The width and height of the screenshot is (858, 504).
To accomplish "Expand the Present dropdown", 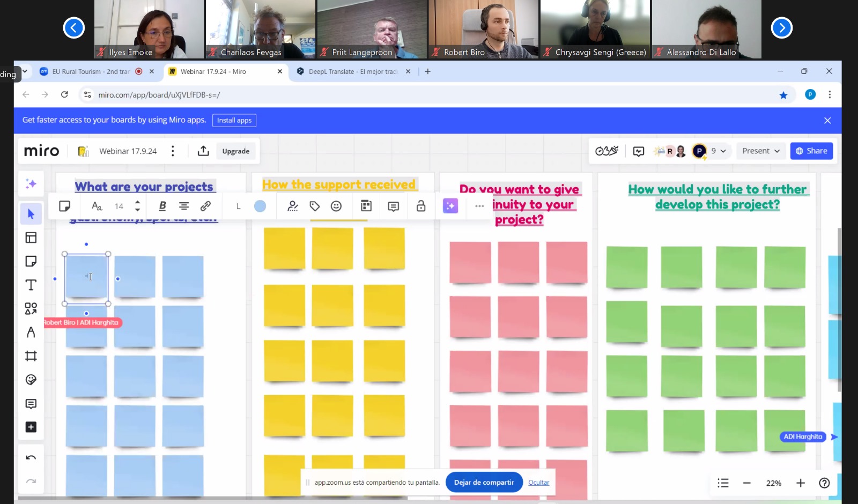I will pyautogui.click(x=761, y=151).
